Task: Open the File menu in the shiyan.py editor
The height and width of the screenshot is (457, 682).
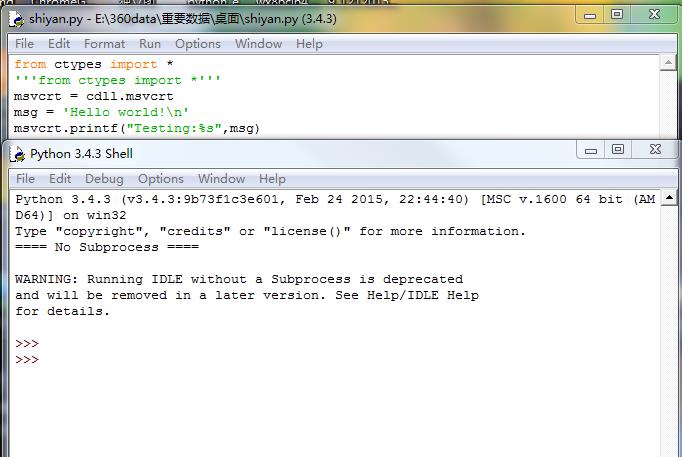Action: pos(25,43)
